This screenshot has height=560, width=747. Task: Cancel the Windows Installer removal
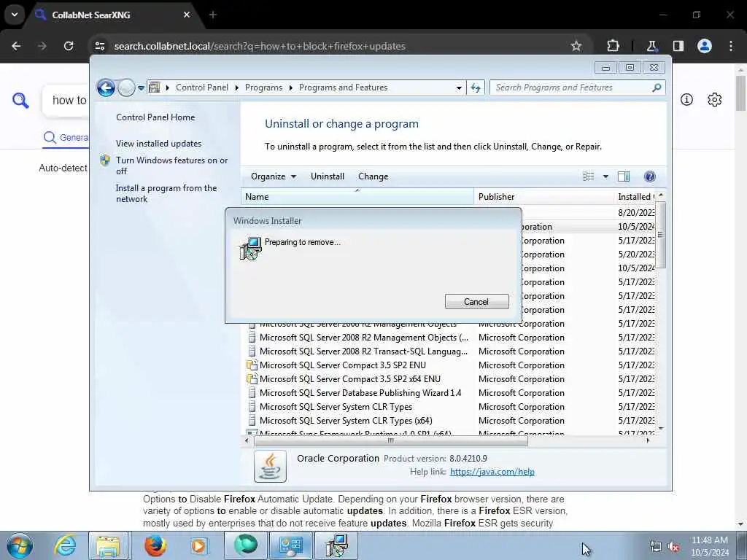[x=476, y=302]
